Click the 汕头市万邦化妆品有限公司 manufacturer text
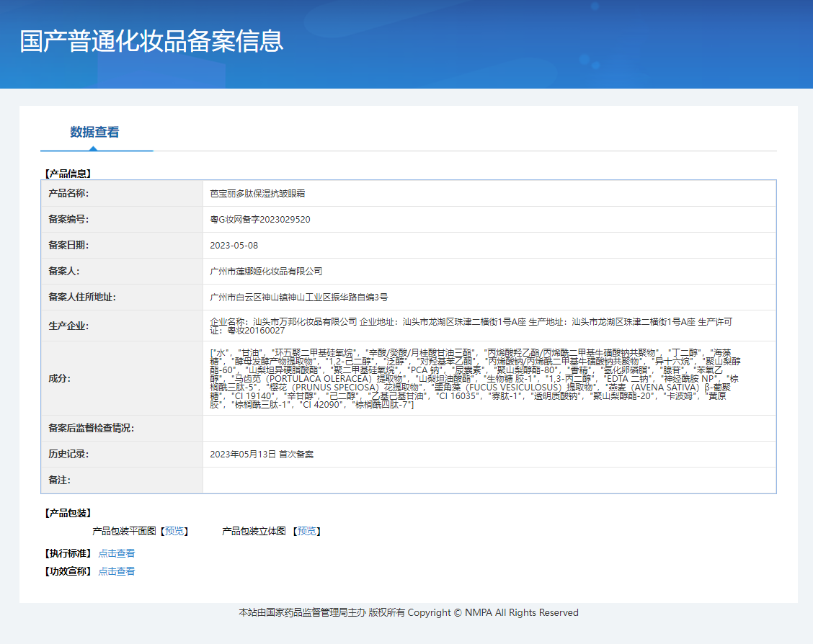The width and height of the screenshot is (813, 644). (305, 322)
